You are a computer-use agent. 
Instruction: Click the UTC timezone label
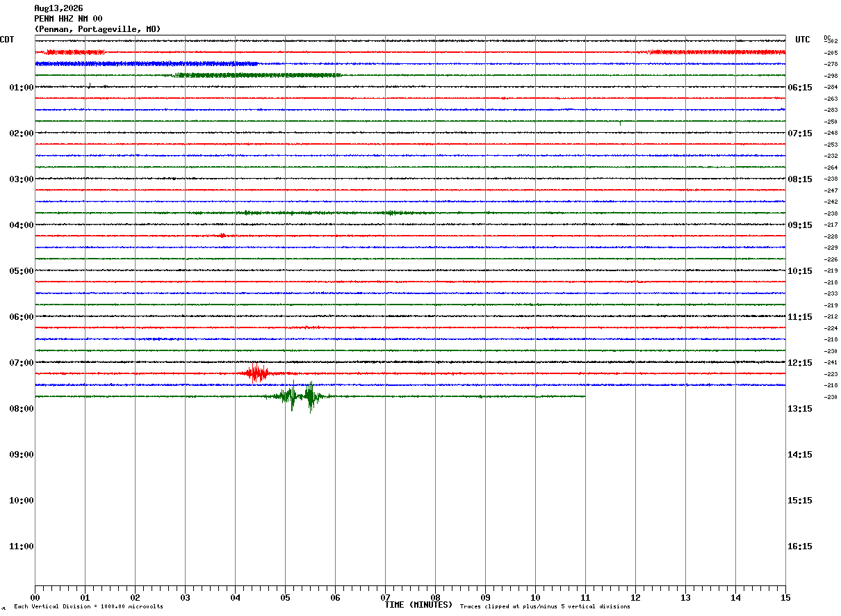pyautogui.click(x=803, y=40)
